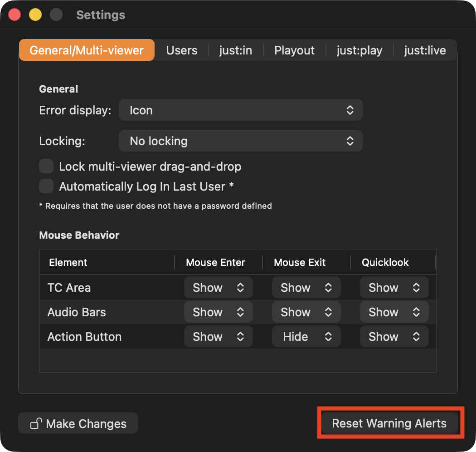Open the just:live tab
476x452 pixels.
pos(425,50)
